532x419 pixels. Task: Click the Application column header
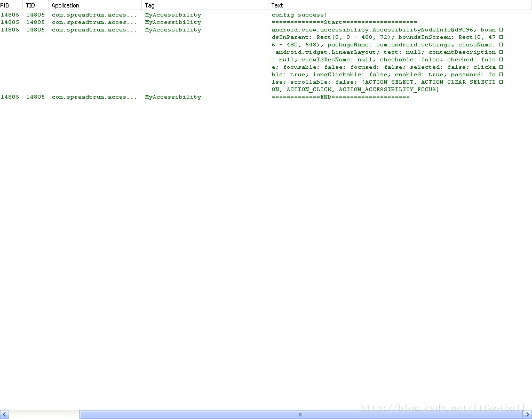[94, 5]
